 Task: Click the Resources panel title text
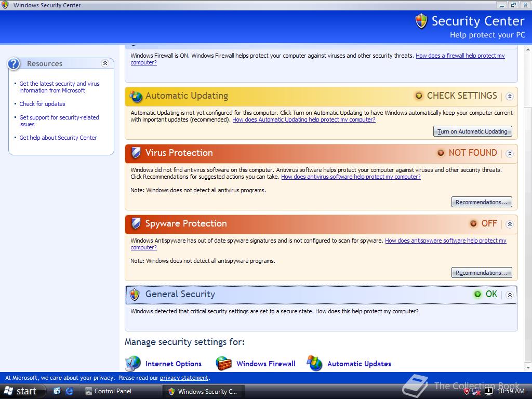tap(45, 63)
